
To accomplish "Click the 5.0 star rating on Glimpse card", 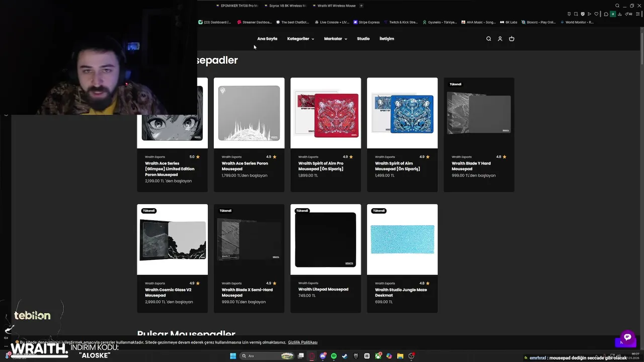I will pos(195,157).
